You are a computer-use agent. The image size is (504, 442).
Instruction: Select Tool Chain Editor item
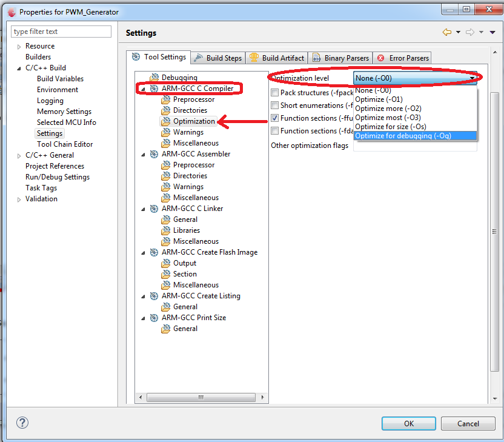pos(65,144)
